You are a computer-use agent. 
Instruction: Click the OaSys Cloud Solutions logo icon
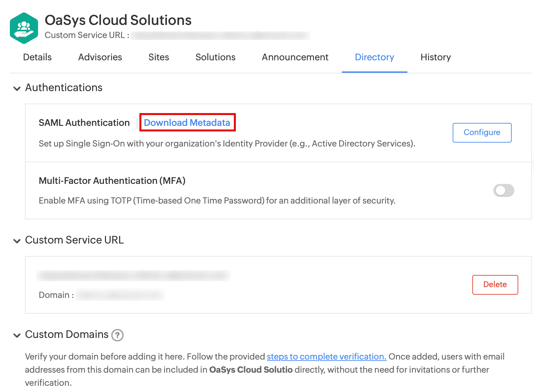pos(24,28)
